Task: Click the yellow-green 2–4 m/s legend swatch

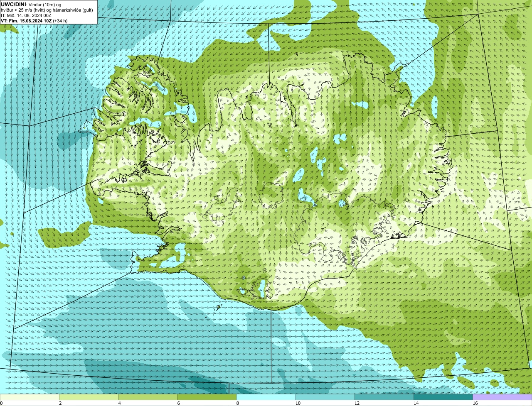Action: 89,397
